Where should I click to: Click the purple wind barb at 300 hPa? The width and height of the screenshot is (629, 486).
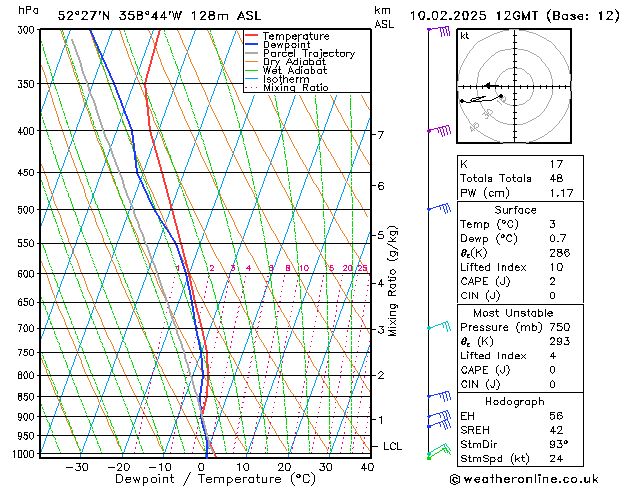[439, 32]
